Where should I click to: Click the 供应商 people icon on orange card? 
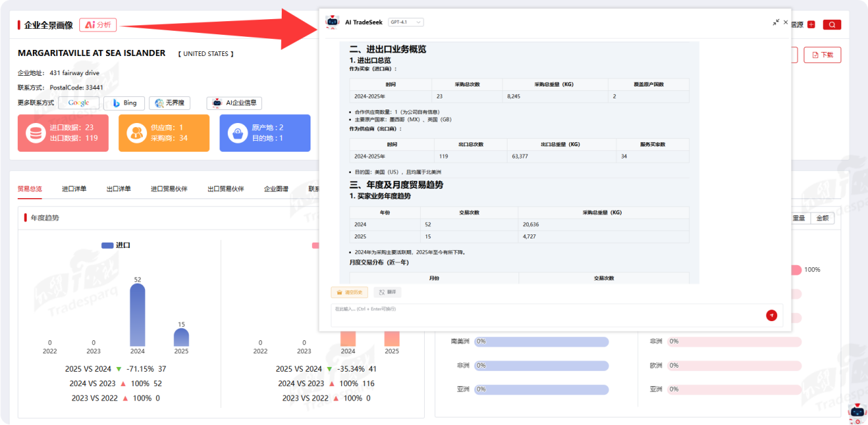(136, 133)
